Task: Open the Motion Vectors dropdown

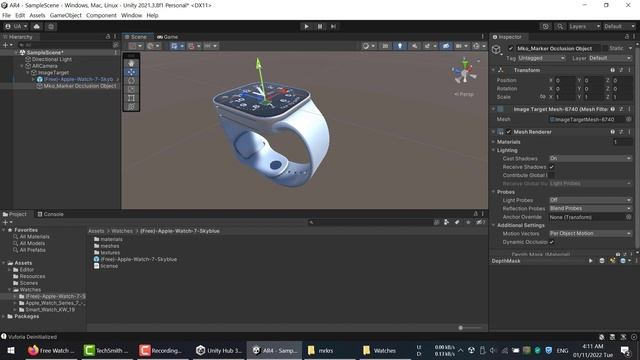Action: 590,233
